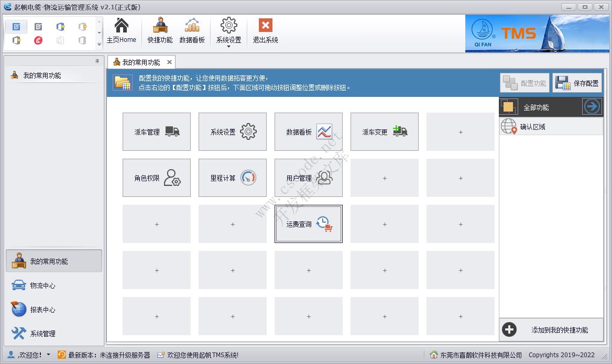Click 添加到我的快捷功能 button

[x=551, y=330]
